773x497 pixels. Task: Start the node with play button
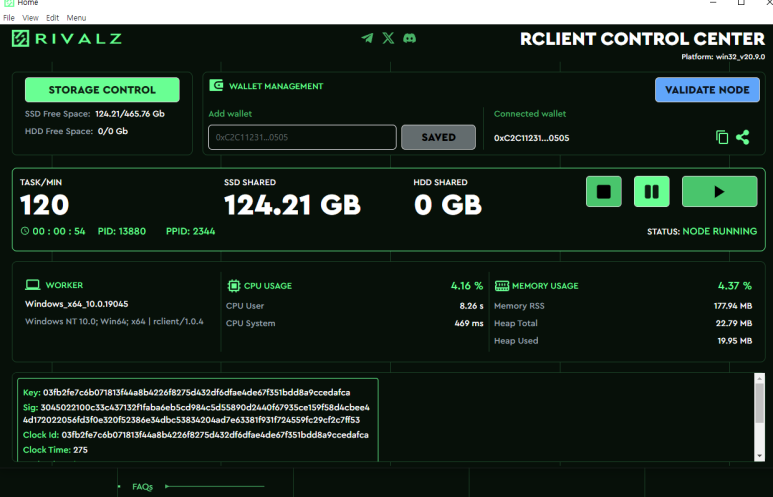pyautogui.click(x=720, y=191)
